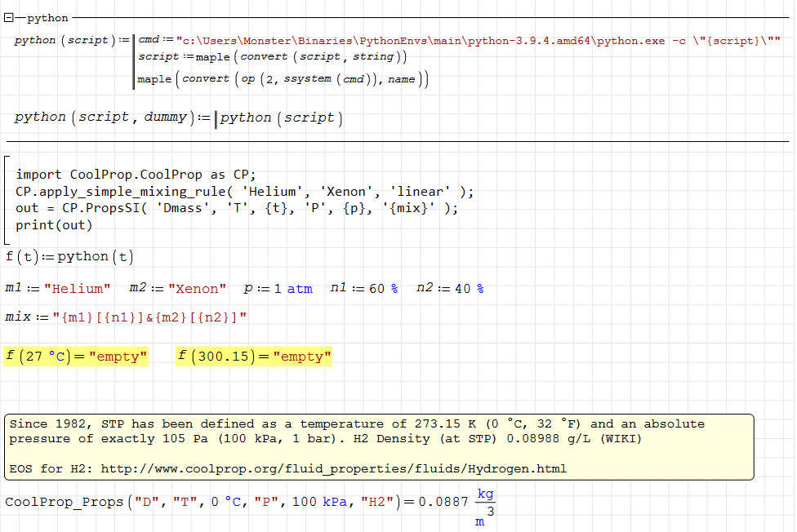Click the highlighted f(27 °C) result
797x532 pixels.
[76, 356]
